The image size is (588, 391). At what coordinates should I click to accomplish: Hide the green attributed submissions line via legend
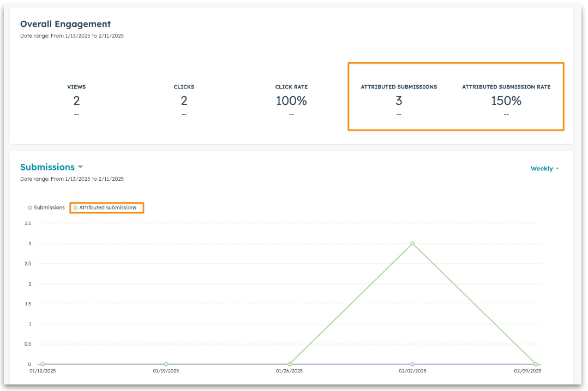107,208
